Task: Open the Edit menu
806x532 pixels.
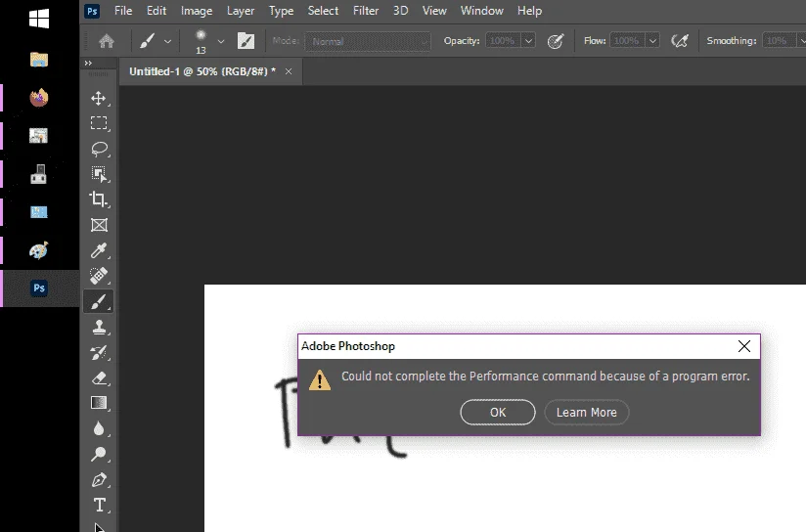Action: (157, 11)
